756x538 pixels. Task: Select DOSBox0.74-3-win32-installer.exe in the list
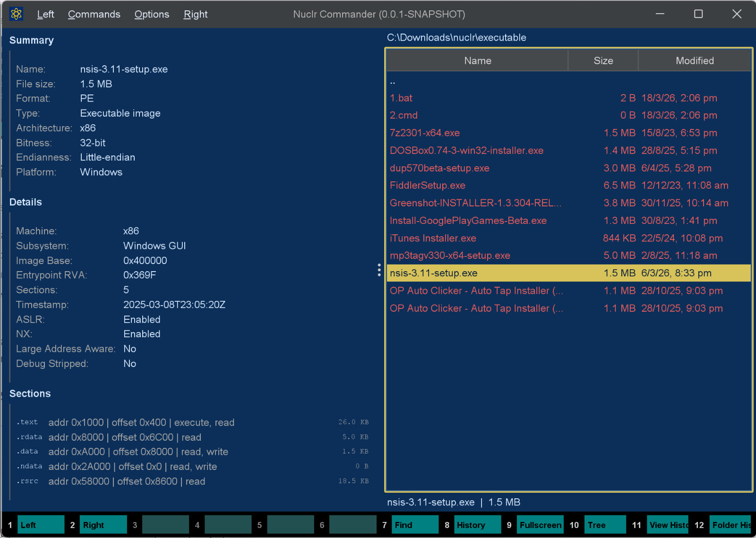pyautogui.click(x=569, y=151)
